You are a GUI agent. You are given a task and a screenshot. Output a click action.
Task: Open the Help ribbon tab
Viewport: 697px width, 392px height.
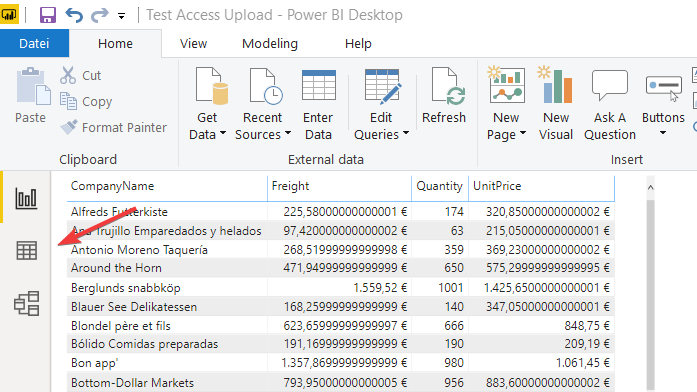[x=358, y=44]
